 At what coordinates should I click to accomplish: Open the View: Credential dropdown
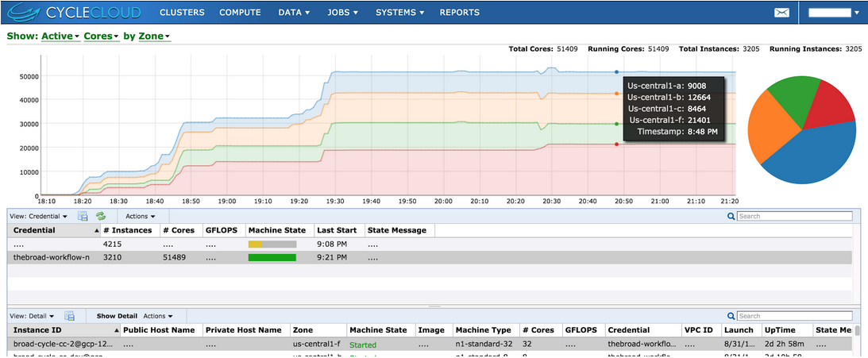(x=38, y=216)
